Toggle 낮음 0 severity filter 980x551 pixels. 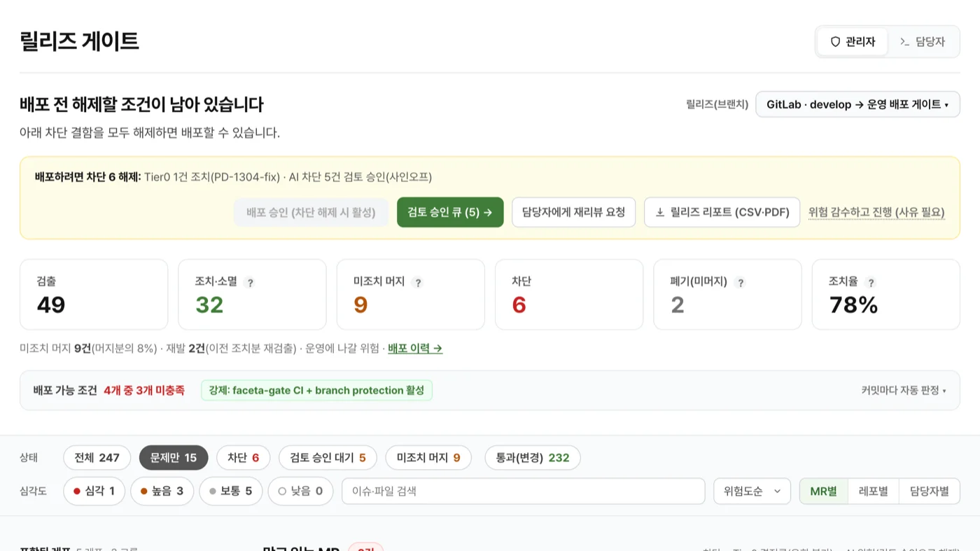300,491
